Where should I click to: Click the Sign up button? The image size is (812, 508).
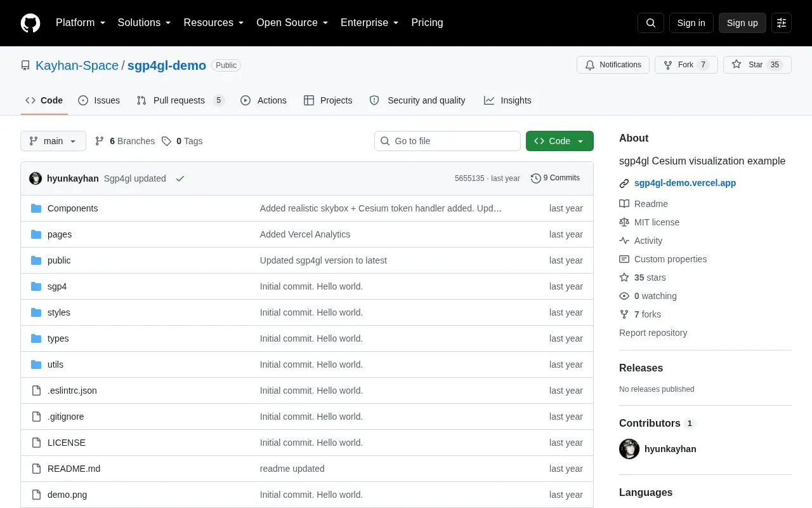742,23
